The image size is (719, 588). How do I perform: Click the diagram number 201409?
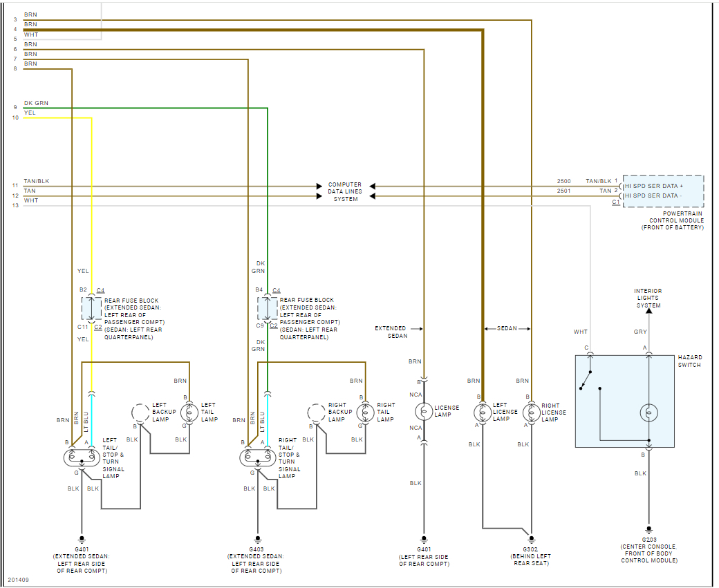click(19, 580)
